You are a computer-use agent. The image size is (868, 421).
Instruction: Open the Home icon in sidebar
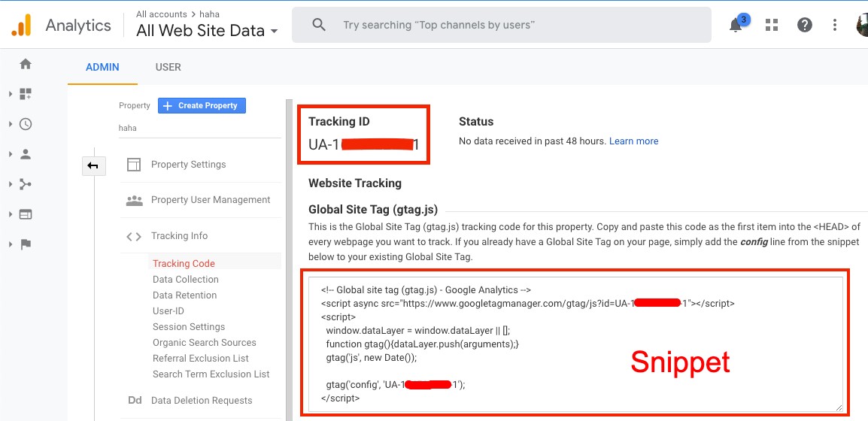click(x=26, y=64)
